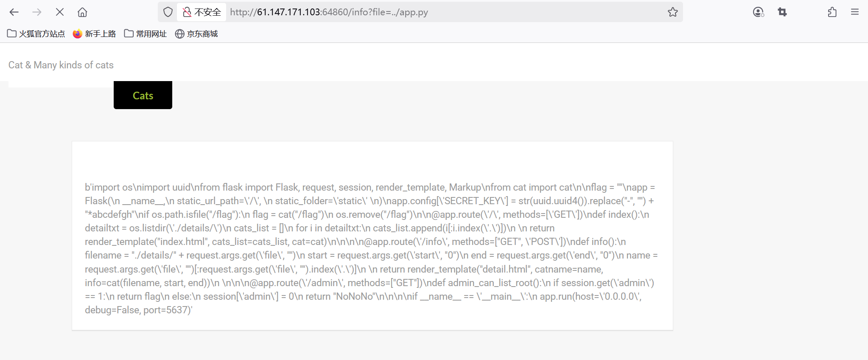Bookmark this page with the star

(673, 12)
